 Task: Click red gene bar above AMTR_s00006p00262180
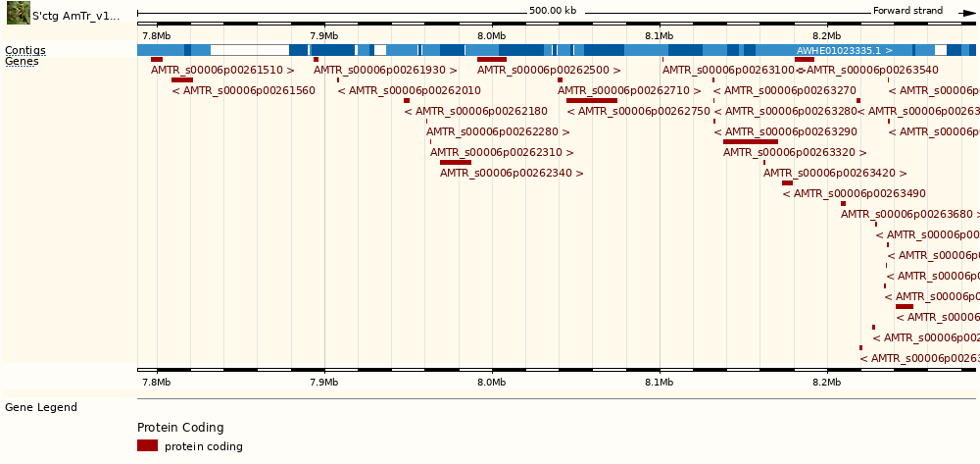coord(407,101)
